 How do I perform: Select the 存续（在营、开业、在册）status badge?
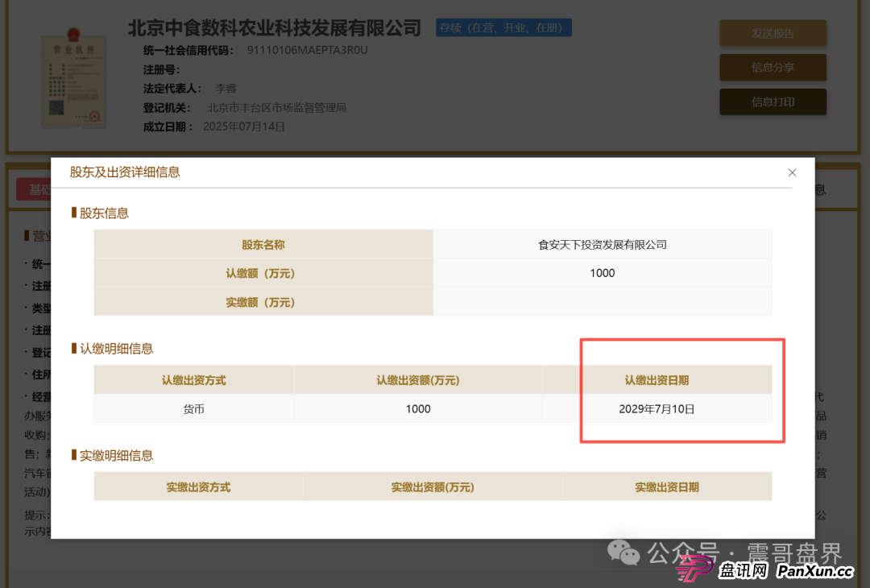coord(503,27)
